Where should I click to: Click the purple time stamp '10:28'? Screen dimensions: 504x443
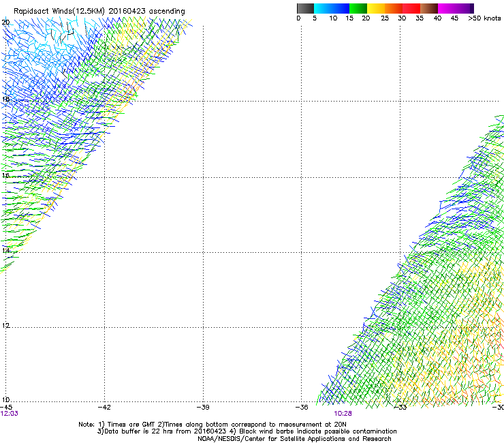[343, 414]
